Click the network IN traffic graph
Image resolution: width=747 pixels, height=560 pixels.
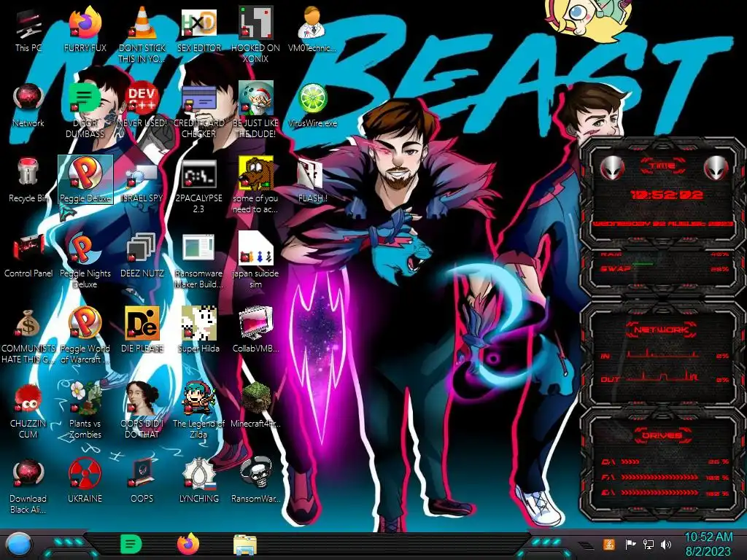pyautogui.click(x=663, y=354)
